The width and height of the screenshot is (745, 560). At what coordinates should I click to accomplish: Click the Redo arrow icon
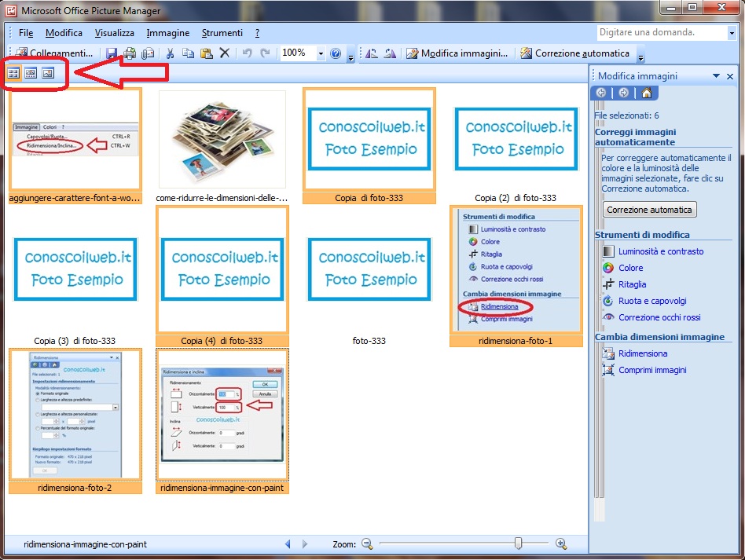coord(265,53)
